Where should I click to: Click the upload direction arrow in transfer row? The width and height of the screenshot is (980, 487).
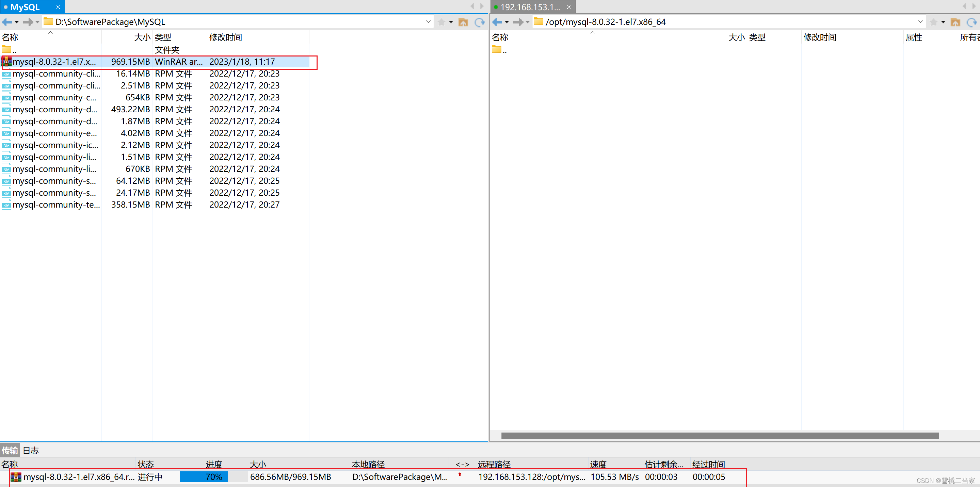(460, 474)
